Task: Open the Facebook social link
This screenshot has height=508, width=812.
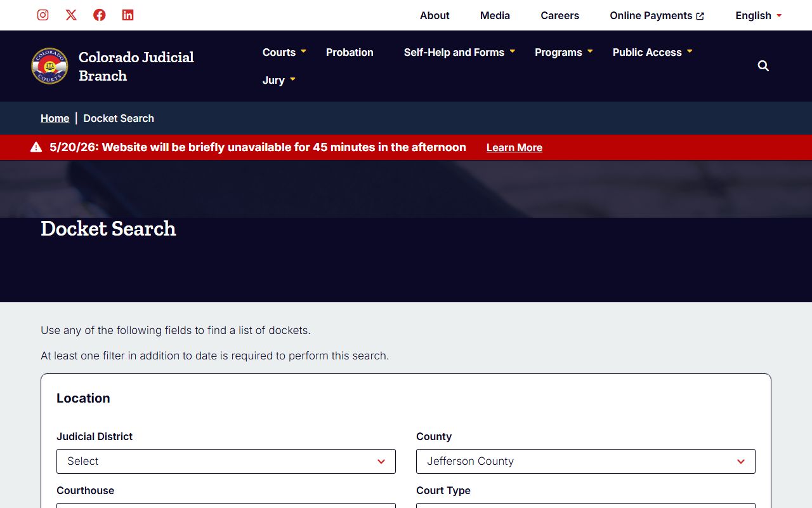Action: point(100,15)
